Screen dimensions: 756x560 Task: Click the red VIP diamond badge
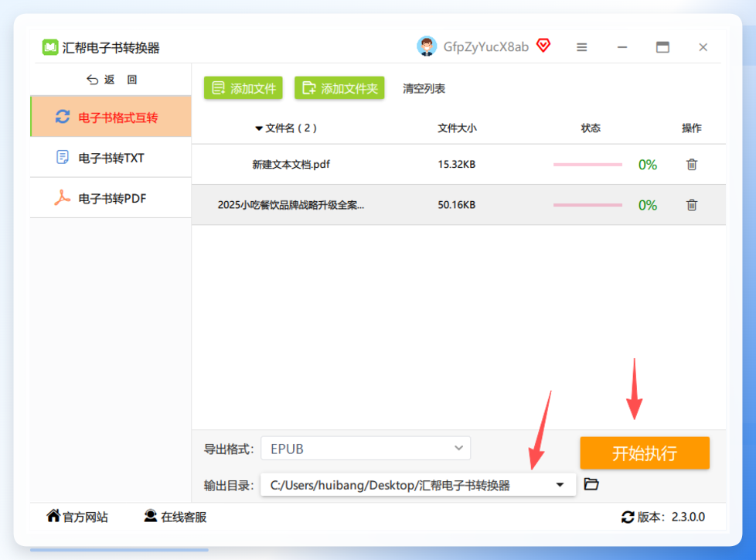(x=543, y=46)
